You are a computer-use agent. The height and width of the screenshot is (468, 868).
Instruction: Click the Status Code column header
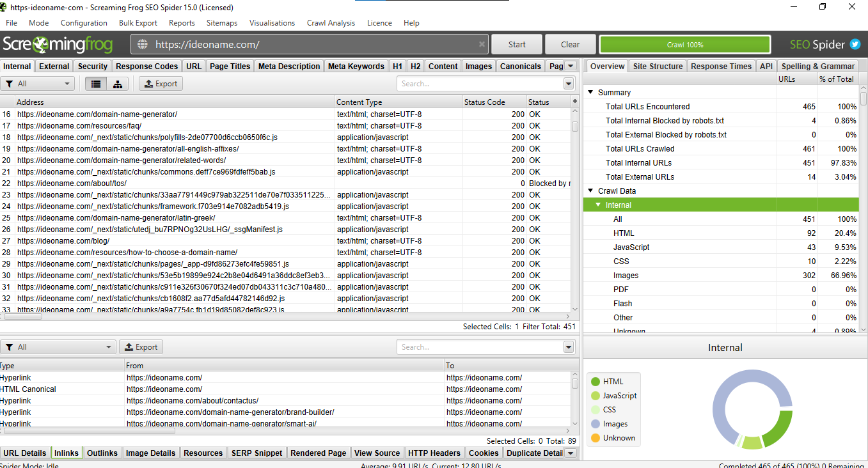click(x=494, y=102)
